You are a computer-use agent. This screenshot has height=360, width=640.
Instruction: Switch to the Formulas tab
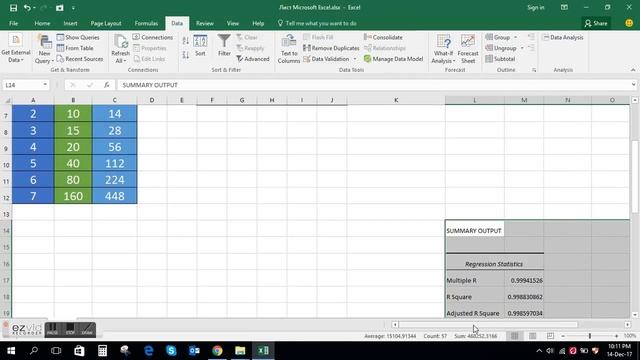point(146,23)
